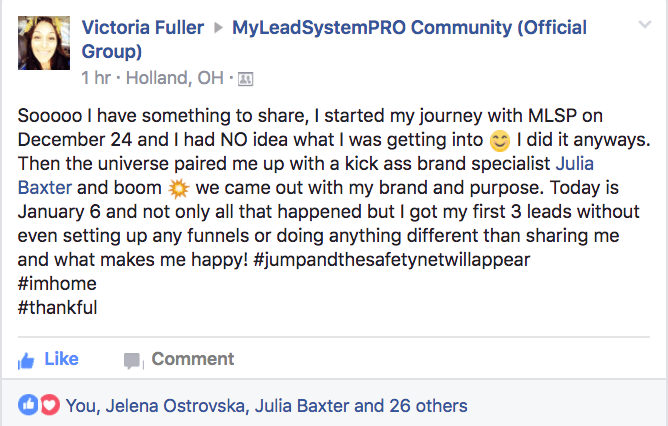Open Victoria Fuller's profile picture
This screenshot has width=668, height=426.
[44, 43]
